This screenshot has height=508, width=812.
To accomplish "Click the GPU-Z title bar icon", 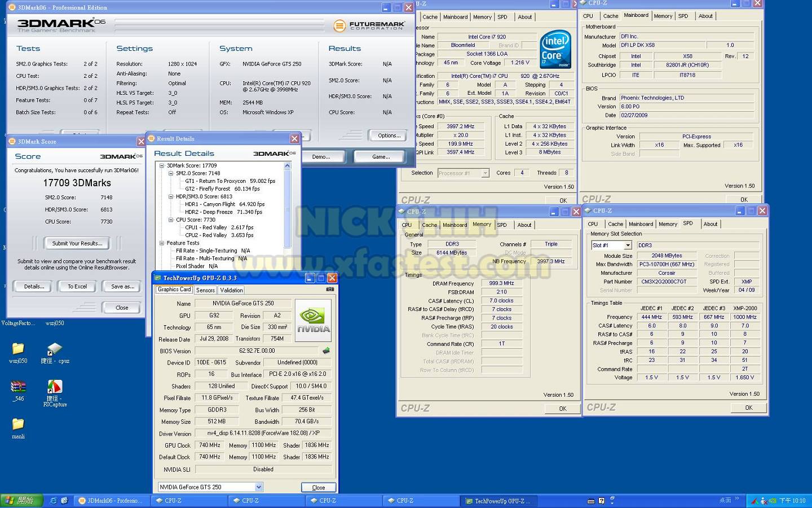I will click(x=158, y=278).
